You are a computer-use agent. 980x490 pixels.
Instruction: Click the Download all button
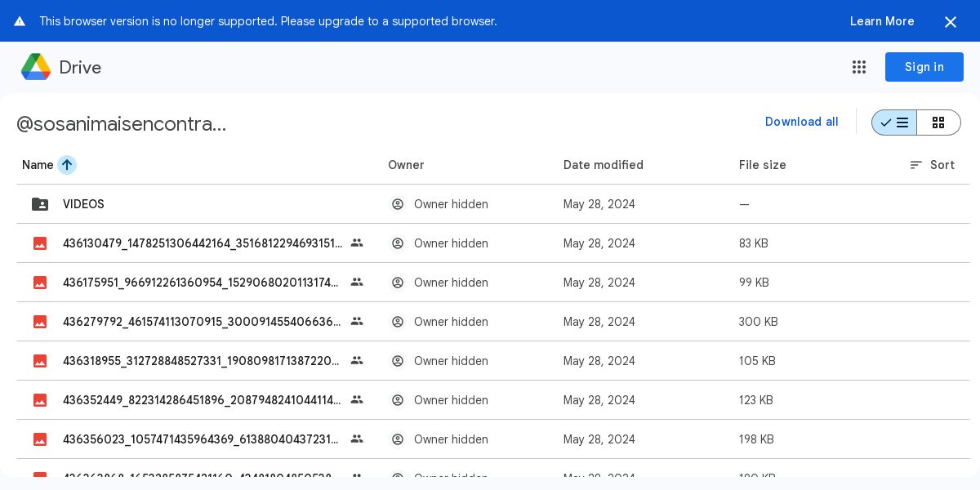801,122
